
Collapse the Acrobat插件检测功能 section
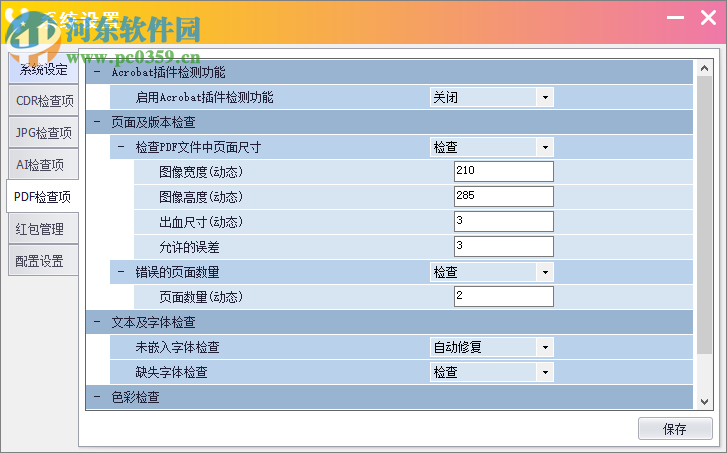[97, 72]
